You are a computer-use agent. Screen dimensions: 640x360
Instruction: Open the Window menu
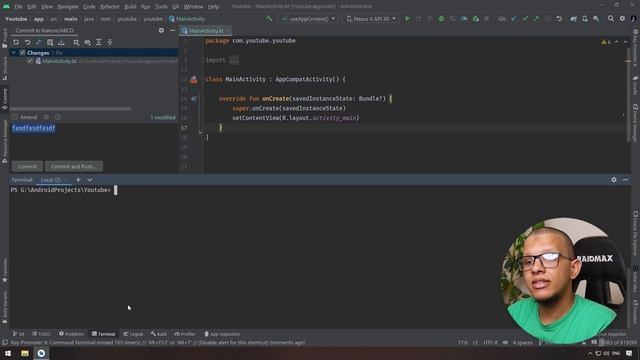193,7
